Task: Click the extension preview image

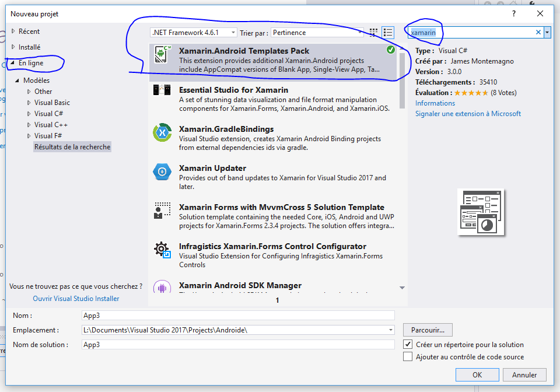Action: point(481,212)
